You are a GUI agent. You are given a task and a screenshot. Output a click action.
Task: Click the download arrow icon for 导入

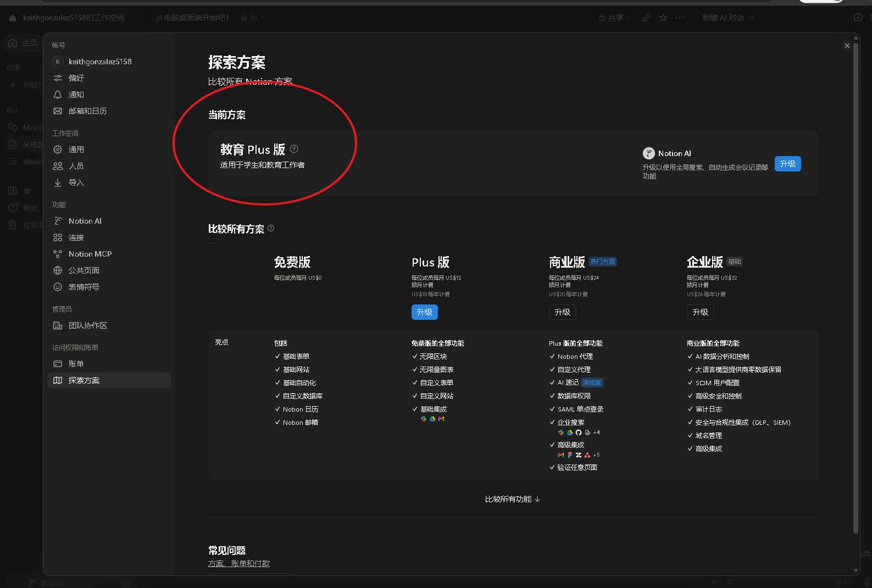click(x=58, y=182)
